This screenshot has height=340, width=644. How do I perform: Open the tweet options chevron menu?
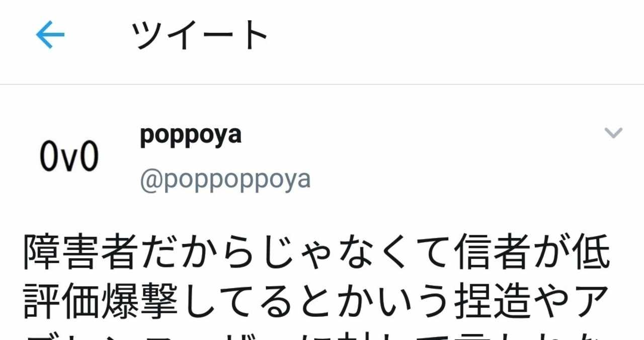point(613,133)
